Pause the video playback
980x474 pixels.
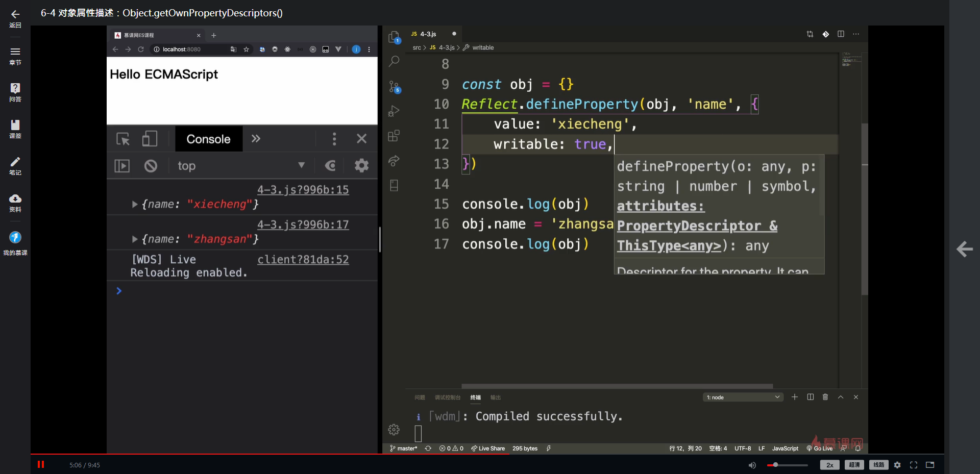pyautogui.click(x=41, y=464)
